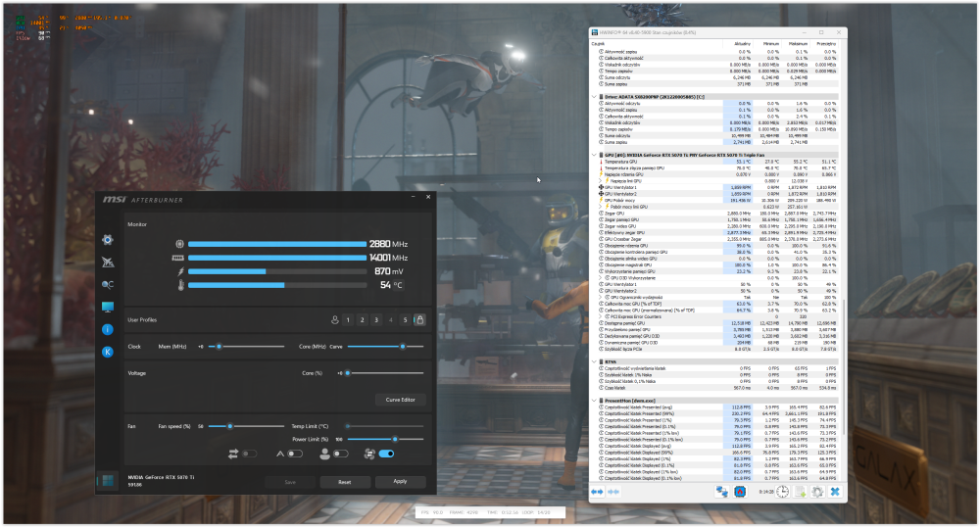Open HWiNFO settings gear icon
980x527 pixels.
815,491
